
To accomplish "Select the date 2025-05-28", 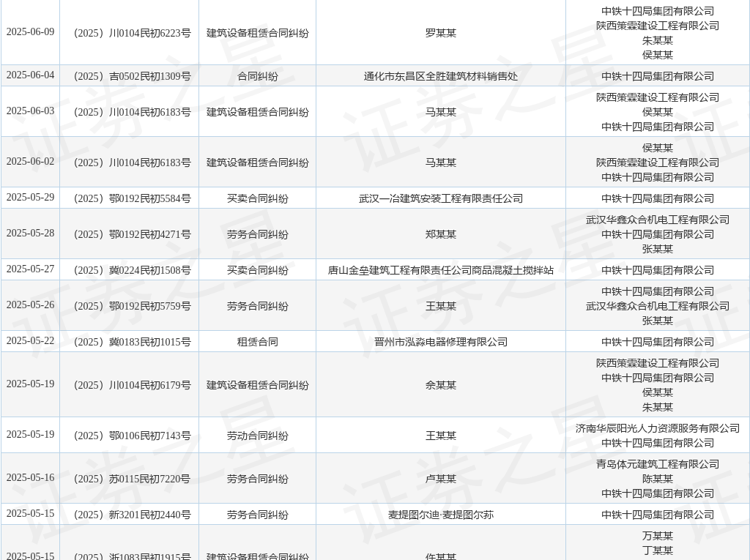I will 30,233.
